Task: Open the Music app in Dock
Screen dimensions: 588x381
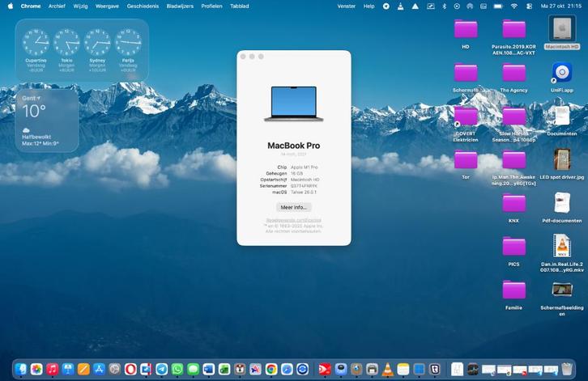Action: [52, 369]
